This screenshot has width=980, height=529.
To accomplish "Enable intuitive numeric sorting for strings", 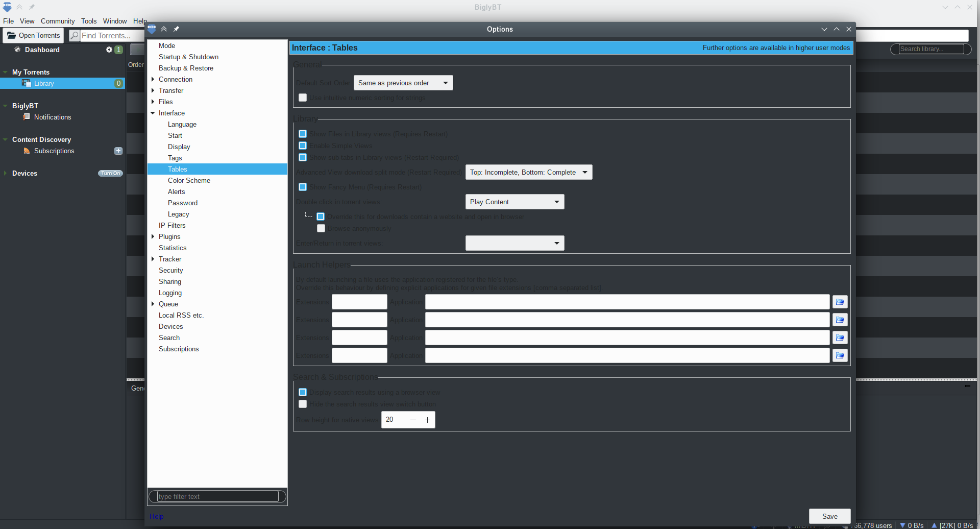I will point(303,98).
